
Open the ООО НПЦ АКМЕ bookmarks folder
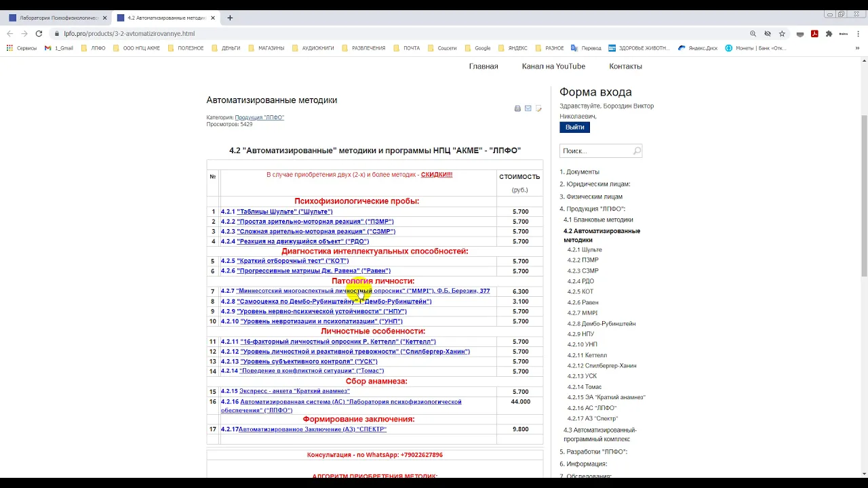(136, 48)
